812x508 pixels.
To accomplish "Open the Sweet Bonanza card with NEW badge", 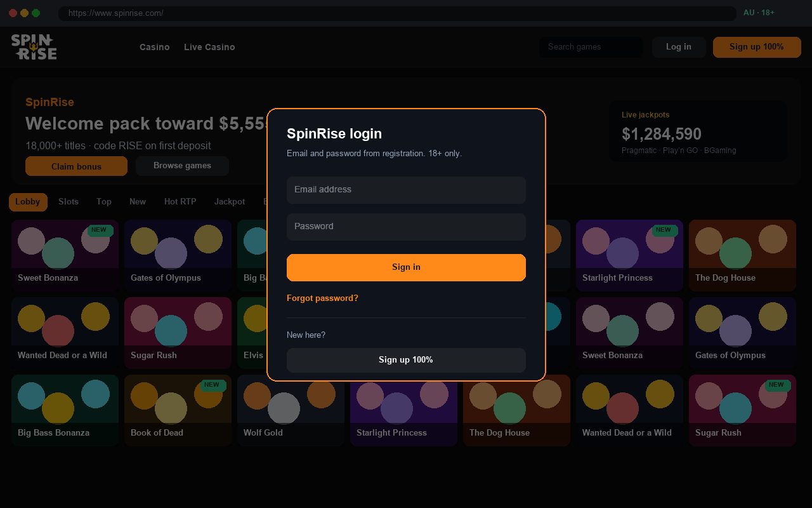I will pyautogui.click(x=65, y=255).
